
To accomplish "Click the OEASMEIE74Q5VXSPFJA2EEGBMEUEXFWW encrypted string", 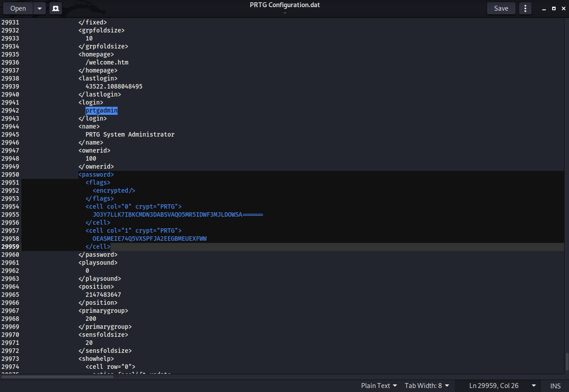I will point(150,238).
